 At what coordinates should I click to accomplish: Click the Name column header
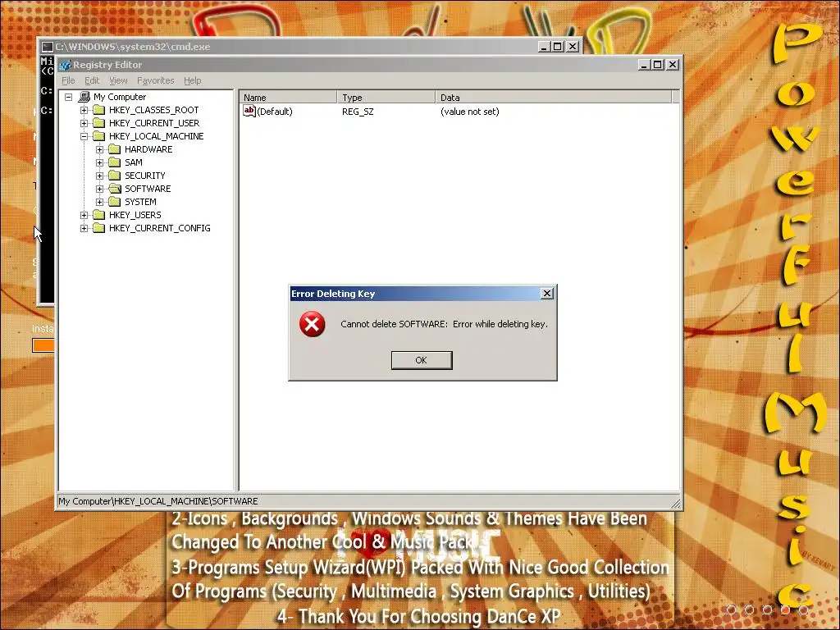(x=288, y=98)
